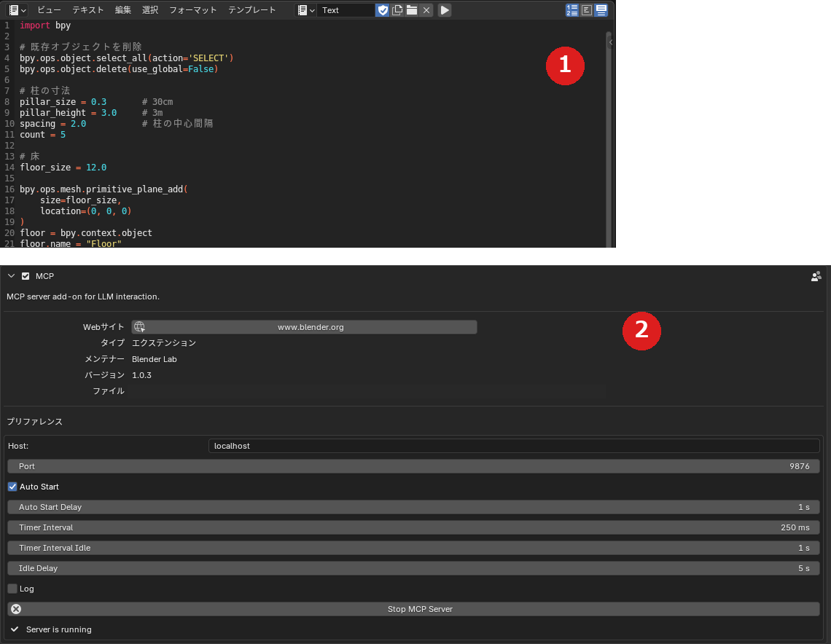Click the Auto Start Delay field
Viewport: 831px width, 644px height.
(x=413, y=507)
